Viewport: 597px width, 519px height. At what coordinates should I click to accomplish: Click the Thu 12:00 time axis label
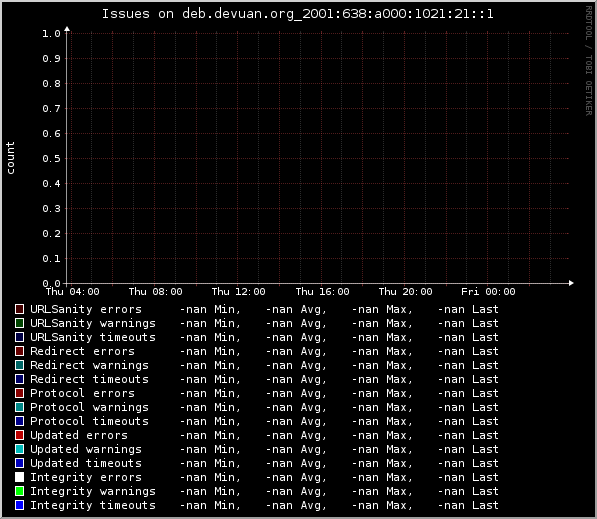238,292
